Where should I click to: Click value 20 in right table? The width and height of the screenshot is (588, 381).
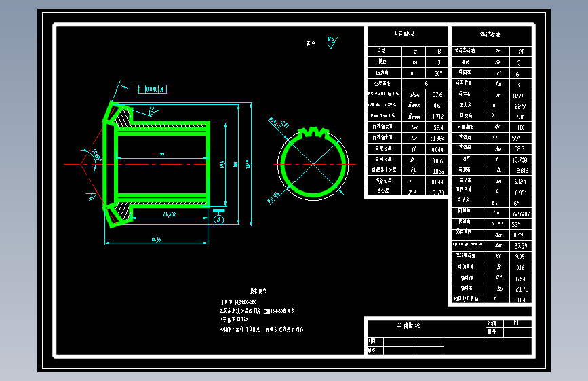pyautogui.click(x=521, y=52)
